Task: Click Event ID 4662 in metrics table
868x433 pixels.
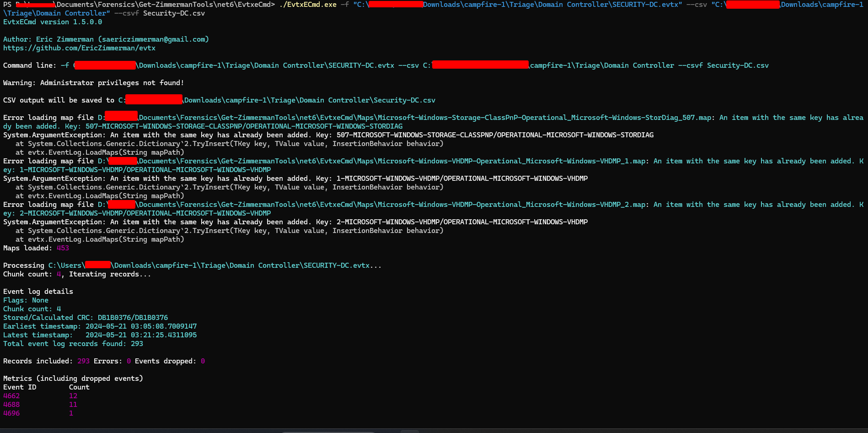Action: [x=11, y=396]
